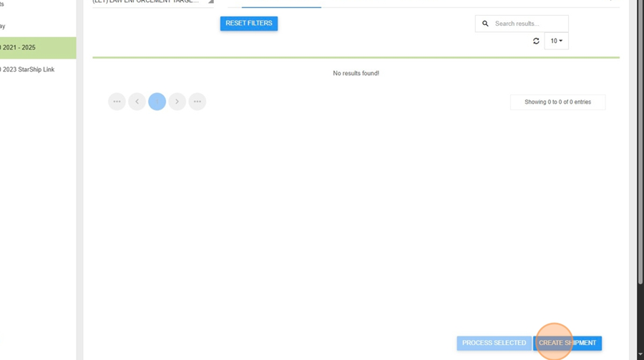Select the highlighted current page button
This screenshot has height=360, width=644.
[x=157, y=102]
